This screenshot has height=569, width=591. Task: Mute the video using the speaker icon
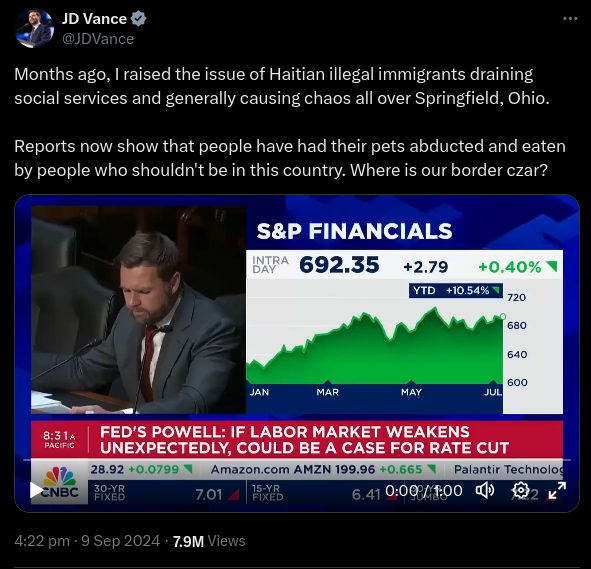[484, 490]
